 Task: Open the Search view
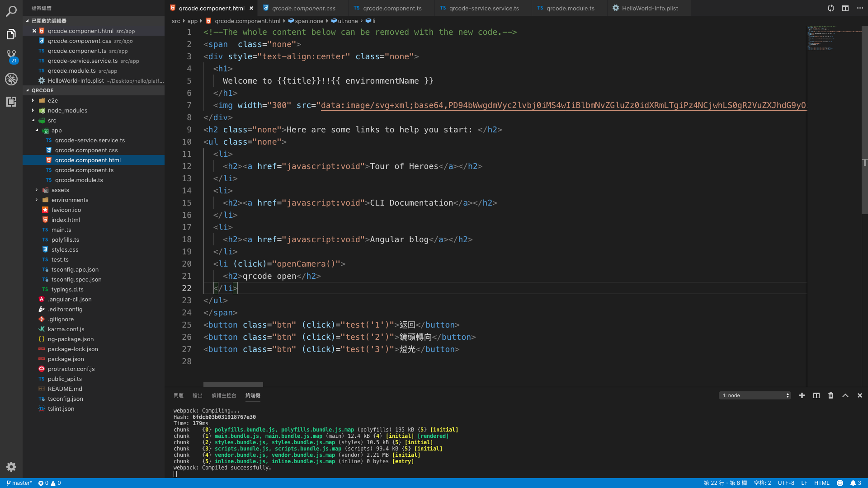11,11
